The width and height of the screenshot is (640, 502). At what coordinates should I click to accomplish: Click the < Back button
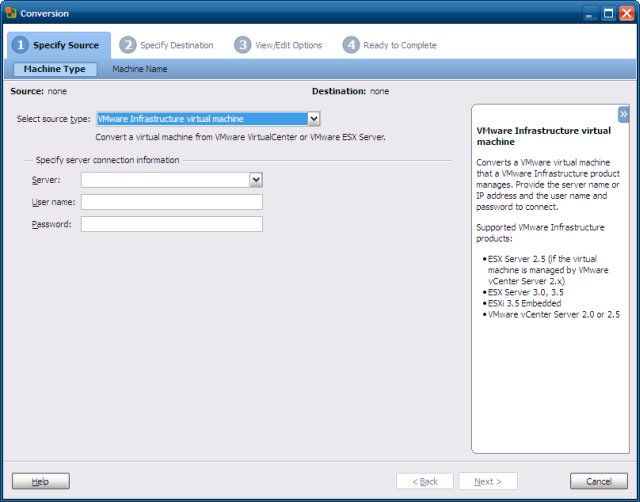tap(426, 481)
